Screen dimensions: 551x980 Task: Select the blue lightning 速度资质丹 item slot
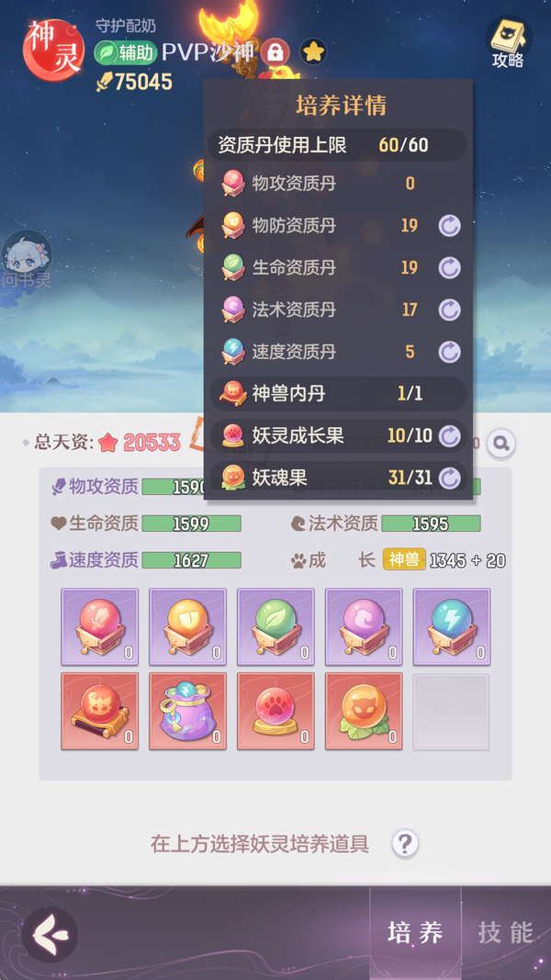pyautogui.click(x=452, y=626)
